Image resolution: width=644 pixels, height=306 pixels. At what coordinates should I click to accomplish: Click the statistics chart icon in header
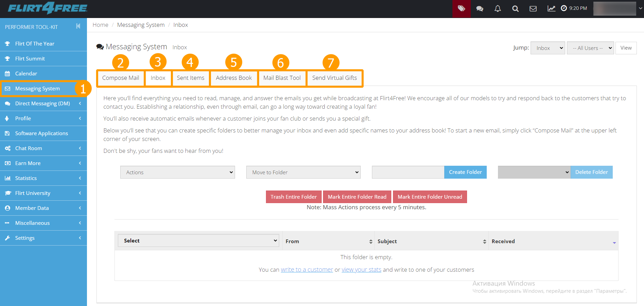click(551, 9)
